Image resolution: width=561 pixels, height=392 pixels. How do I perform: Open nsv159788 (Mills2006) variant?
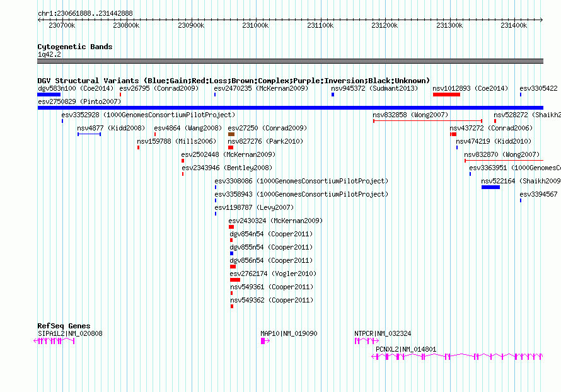tap(176, 141)
